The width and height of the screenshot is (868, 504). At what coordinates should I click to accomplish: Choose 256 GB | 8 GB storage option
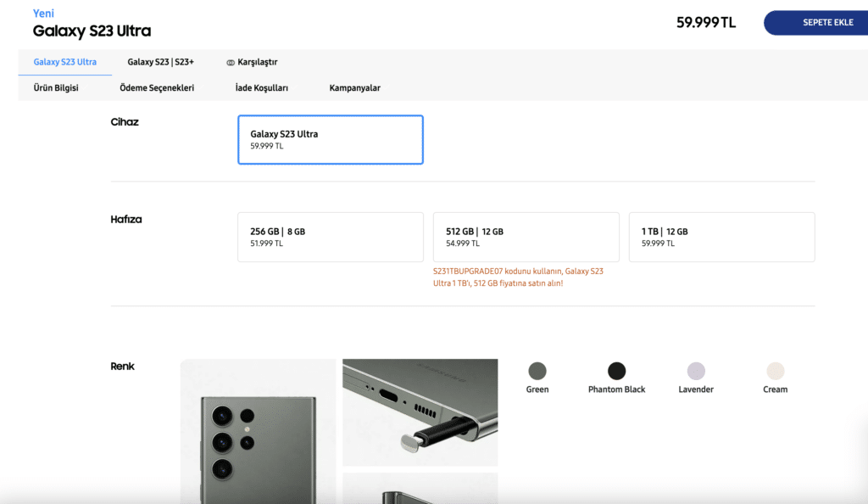pos(331,237)
